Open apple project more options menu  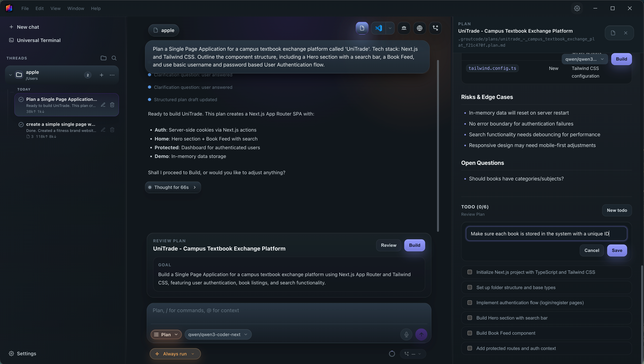(x=112, y=75)
